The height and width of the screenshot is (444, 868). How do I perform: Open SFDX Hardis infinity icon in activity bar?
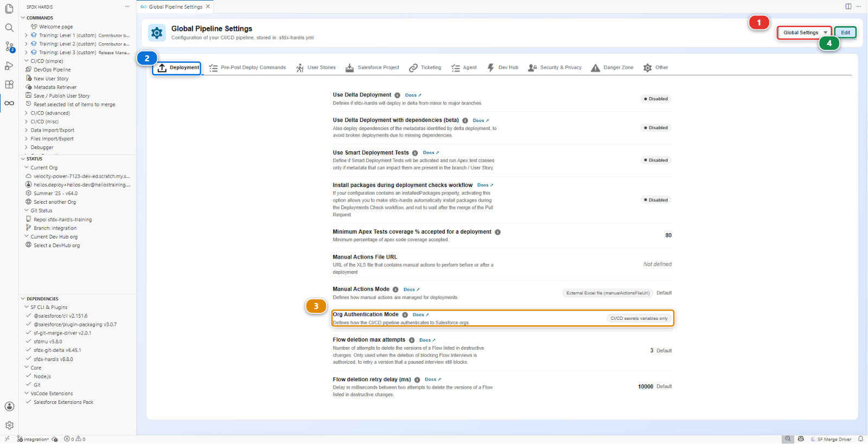coord(9,103)
